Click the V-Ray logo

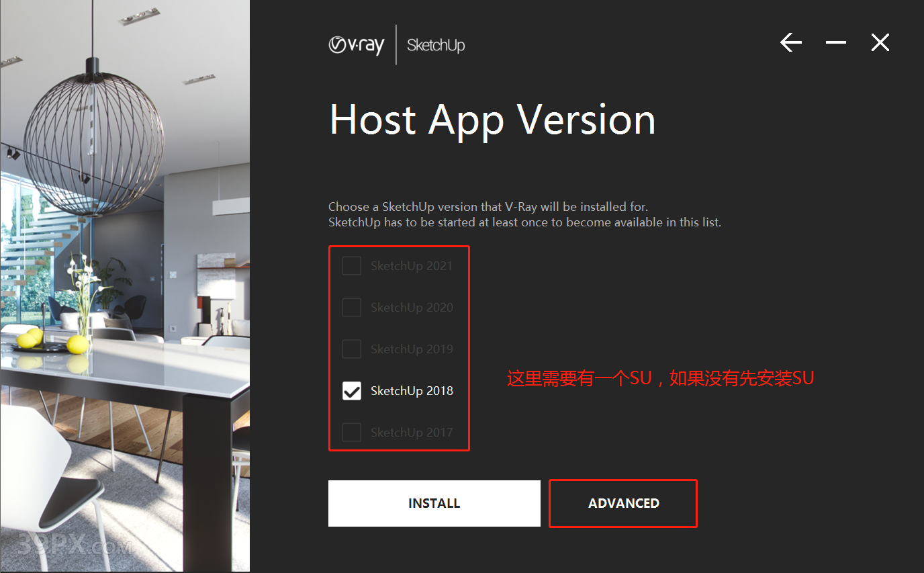point(357,45)
